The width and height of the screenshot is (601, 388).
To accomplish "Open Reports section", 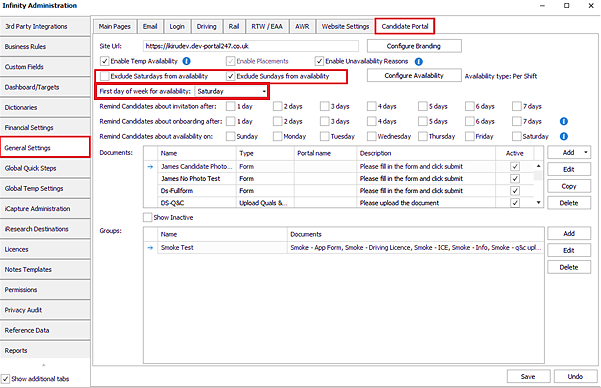I will pos(45,351).
